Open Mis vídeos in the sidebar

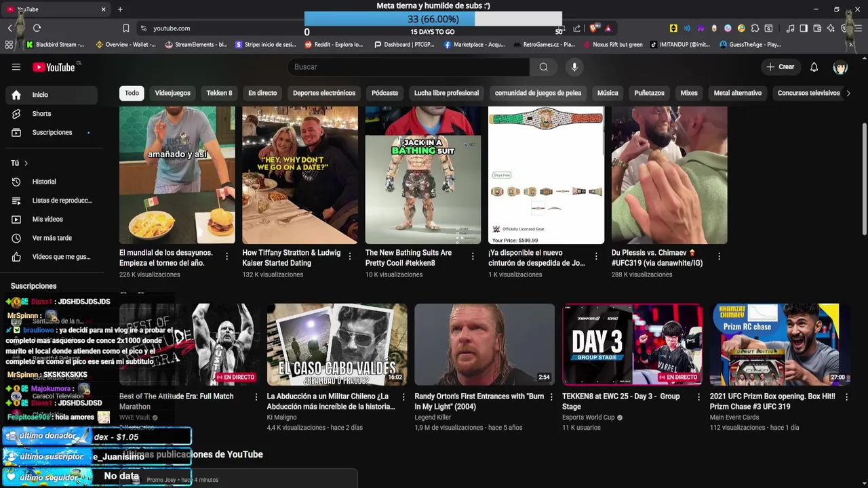pos(52,220)
